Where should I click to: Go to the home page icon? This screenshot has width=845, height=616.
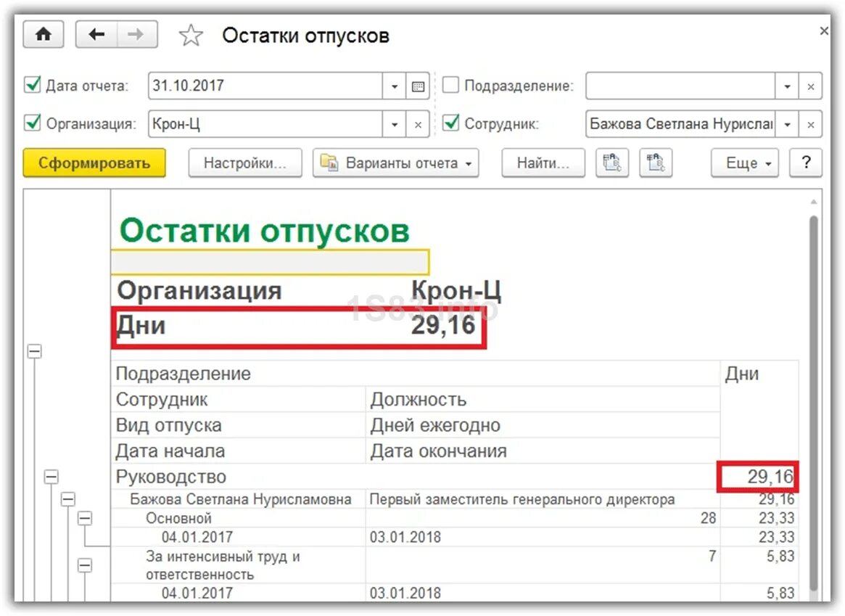43,35
